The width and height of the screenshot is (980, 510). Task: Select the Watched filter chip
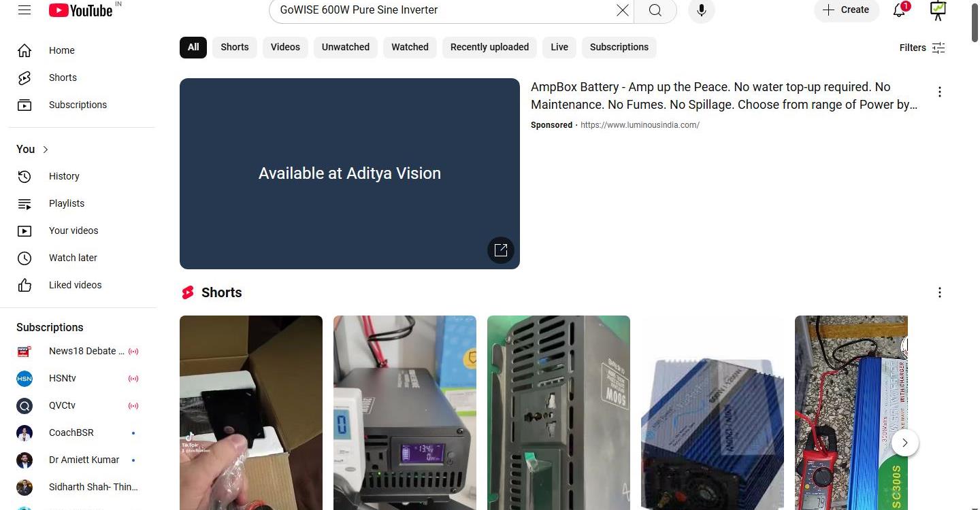click(410, 47)
